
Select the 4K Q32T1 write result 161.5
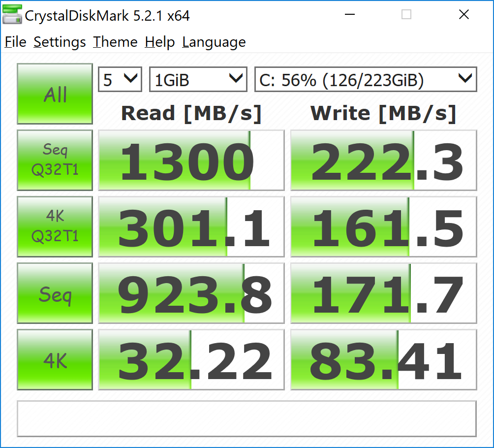(x=383, y=226)
